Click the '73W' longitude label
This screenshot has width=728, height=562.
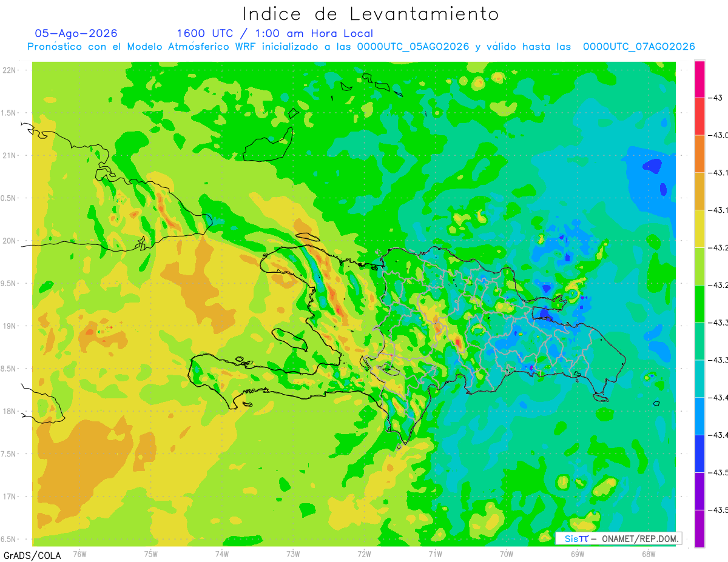tap(293, 554)
